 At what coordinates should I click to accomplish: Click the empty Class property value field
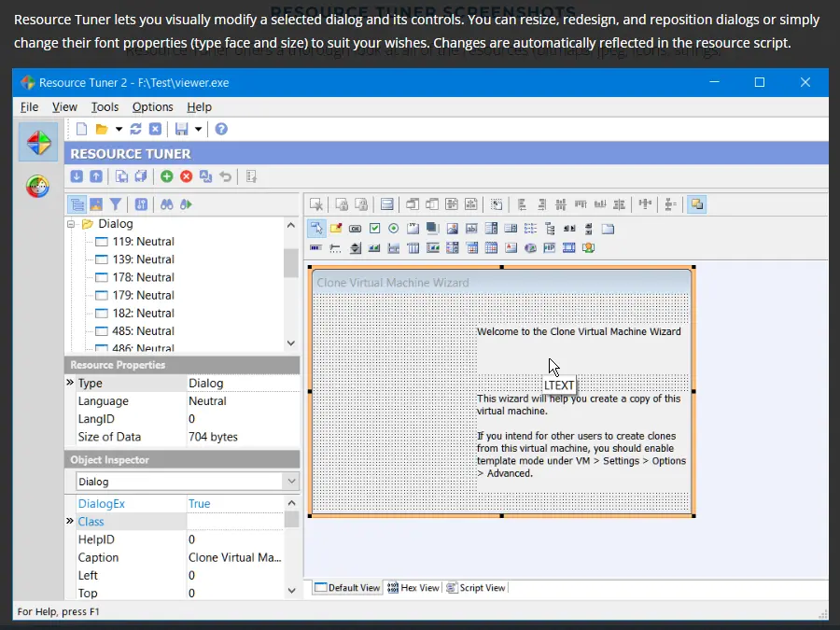click(x=235, y=522)
